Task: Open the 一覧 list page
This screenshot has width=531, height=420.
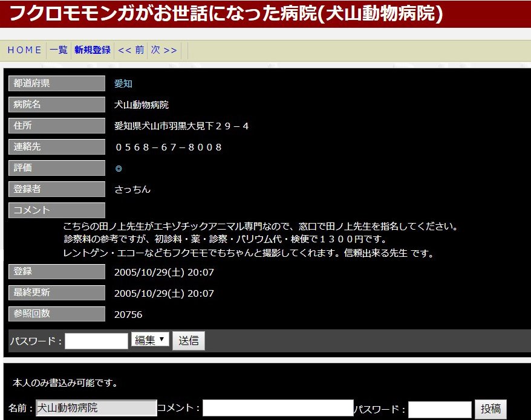Action: pyautogui.click(x=59, y=50)
